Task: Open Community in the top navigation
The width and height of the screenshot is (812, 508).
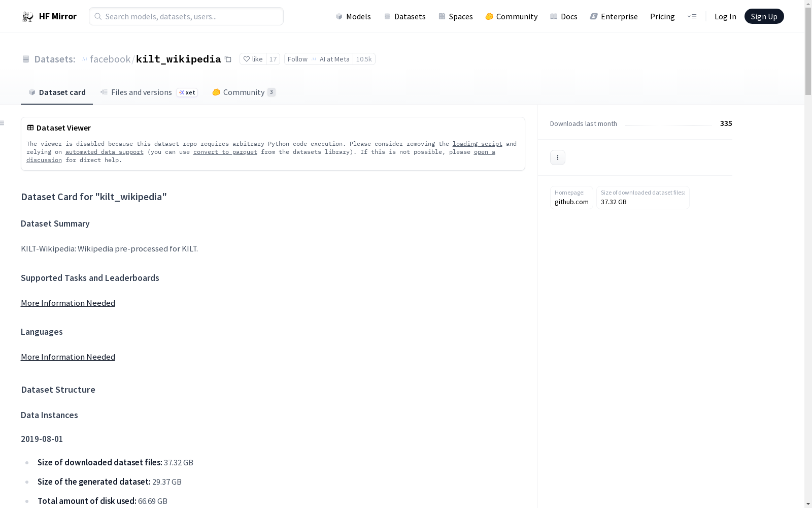Action: click(512, 16)
